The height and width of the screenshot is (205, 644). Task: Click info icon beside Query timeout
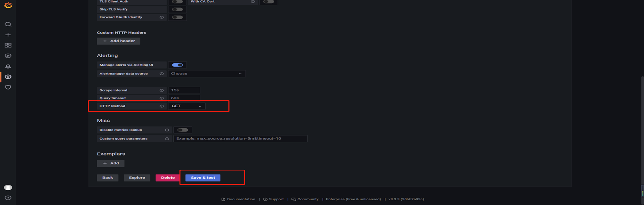click(162, 98)
